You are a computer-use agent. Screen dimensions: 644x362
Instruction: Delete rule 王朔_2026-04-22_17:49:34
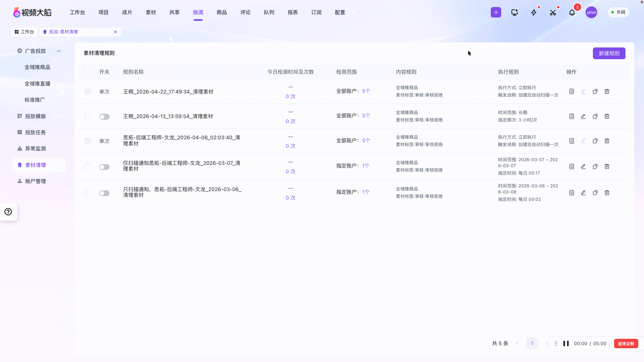tap(607, 92)
